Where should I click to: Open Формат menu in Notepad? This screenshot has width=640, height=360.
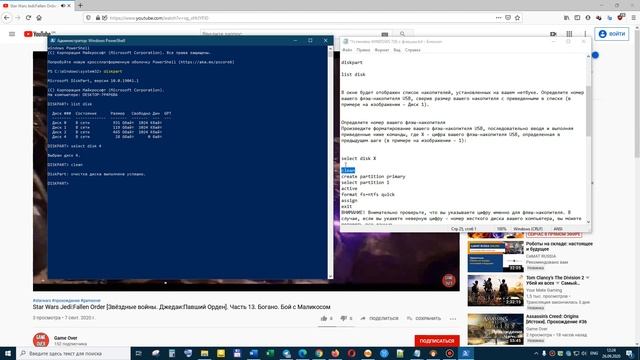coord(382,50)
